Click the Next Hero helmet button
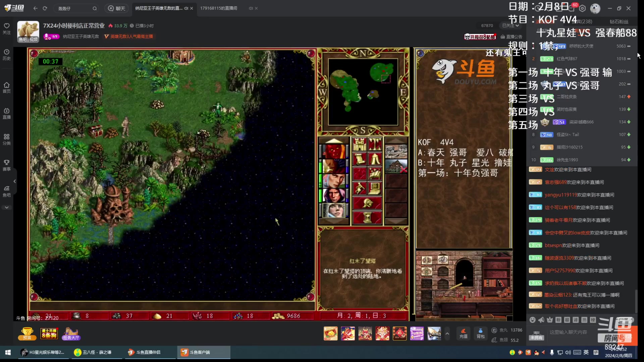Viewport: 644px width, 362px height. click(367, 203)
